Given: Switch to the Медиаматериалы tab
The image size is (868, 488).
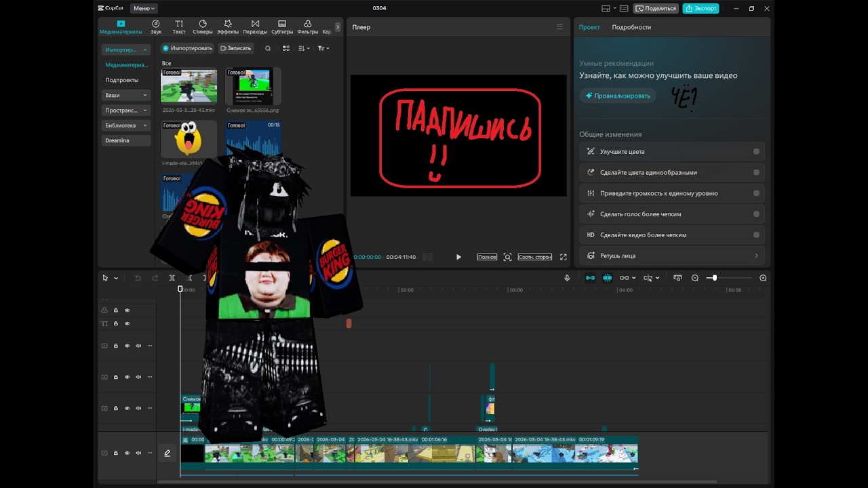Looking at the screenshot, I should (121, 27).
